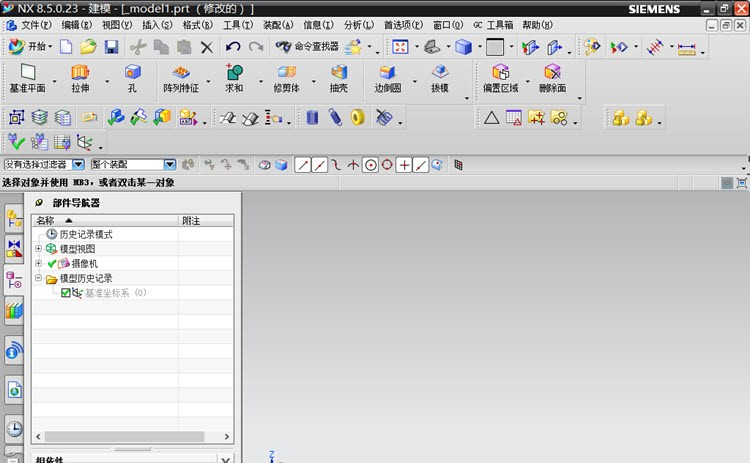Expand the 摄像机 tree node
Image resolution: width=755 pixels, height=463 pixels.
(39, 263)
